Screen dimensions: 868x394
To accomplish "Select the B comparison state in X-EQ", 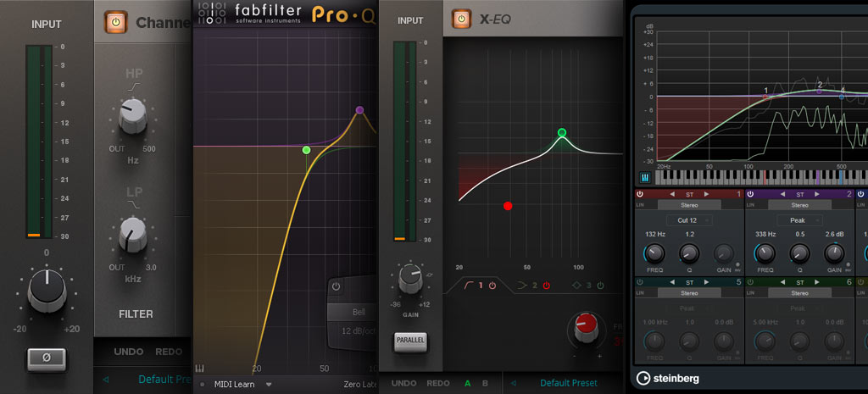I will 486,383.
